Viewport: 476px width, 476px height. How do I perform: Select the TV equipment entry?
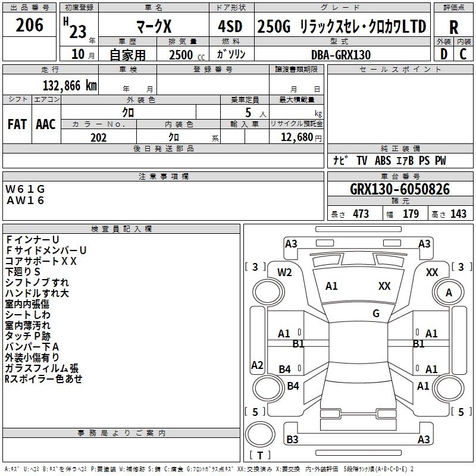(x=362, y=160)
